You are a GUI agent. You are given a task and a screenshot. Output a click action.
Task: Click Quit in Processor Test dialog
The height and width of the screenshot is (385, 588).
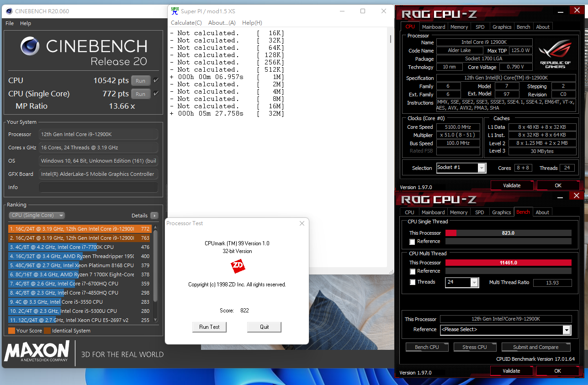point(264,327)
